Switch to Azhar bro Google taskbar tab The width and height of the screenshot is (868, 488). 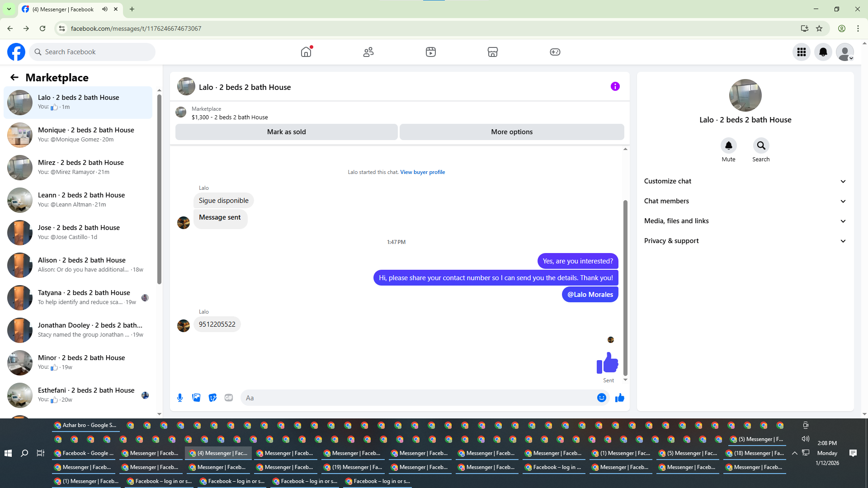(x=85, y=425)
